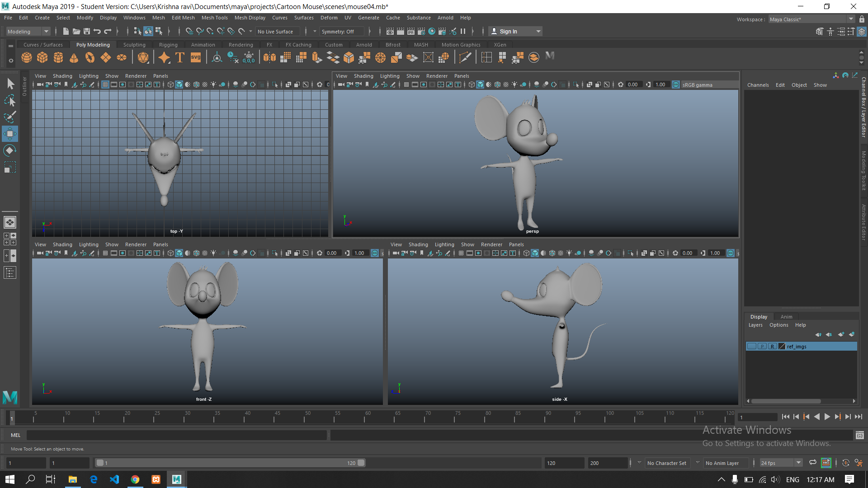The image size is (868, 488).
Task: Open File Explorer from Windows taskbar
Action: coord(72,479)
